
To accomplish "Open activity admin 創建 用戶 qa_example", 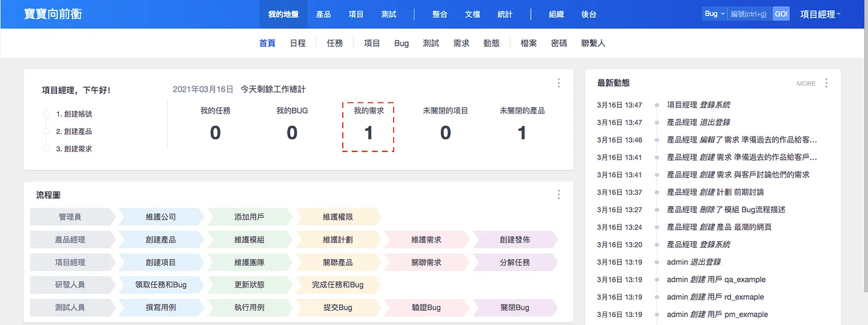I will pos(716,280).
